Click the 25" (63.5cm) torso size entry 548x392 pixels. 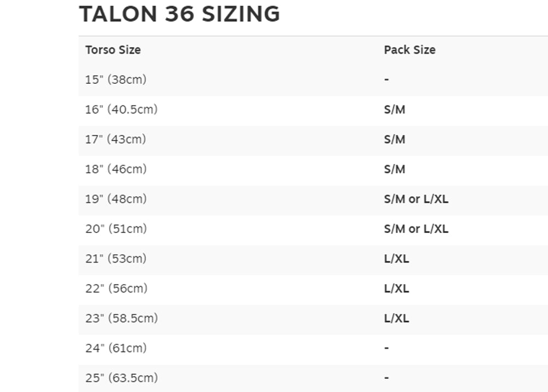click(x=121, y=378)
